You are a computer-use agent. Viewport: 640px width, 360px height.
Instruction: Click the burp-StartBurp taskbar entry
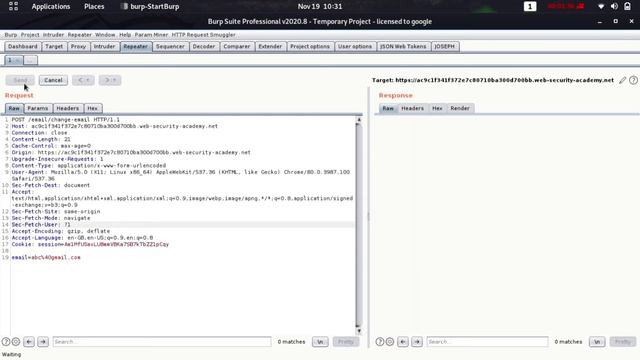(150, 7)
